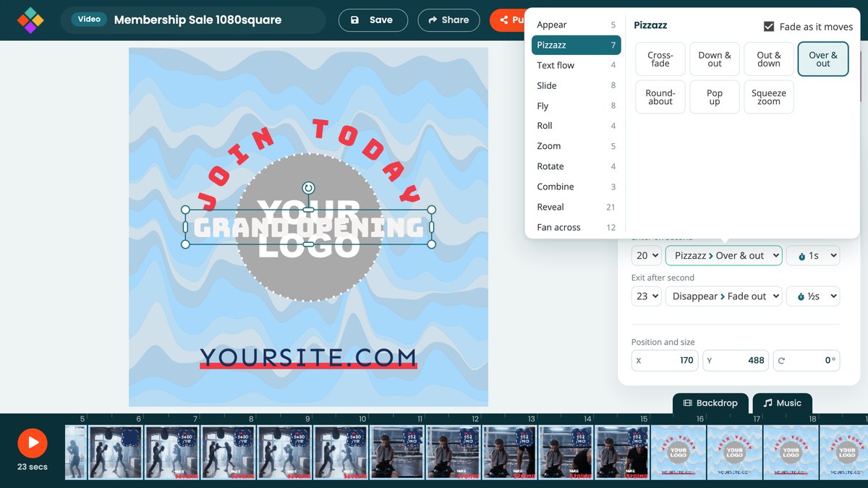
Task: Open the 1s enter duration dropdown
Action: pos(813,255)
